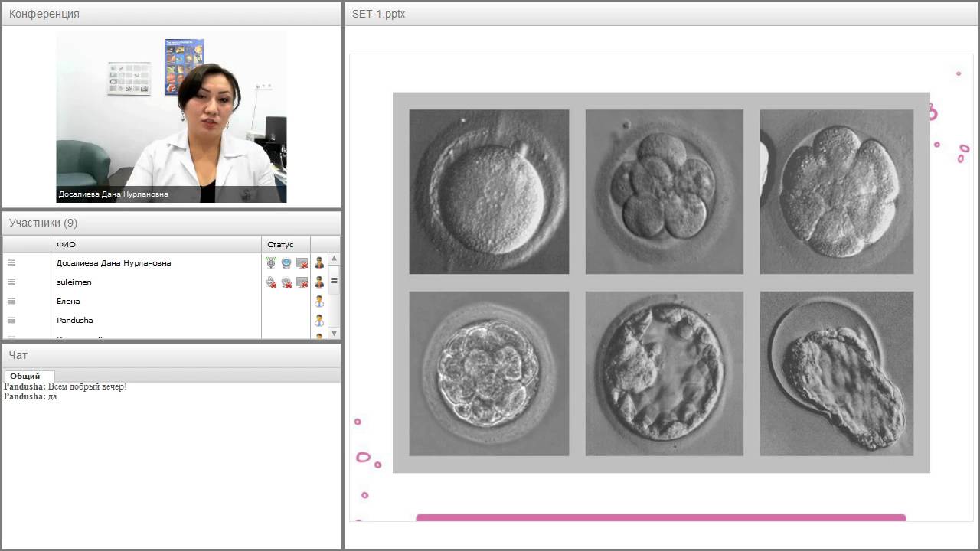Select participant name Досалиева Дана Нурлановна in list
Image resolution: width=980 pixels, height=551 pixels.
(x=113, y=262)
